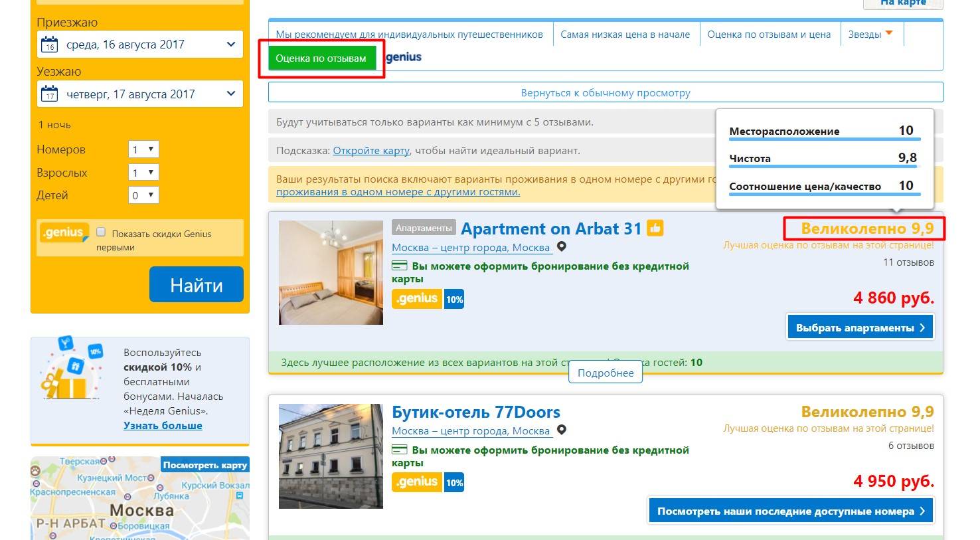
Task: Click map pin icon for Бутик-отель 77Doors
Action: pyautogui.click(x=562, y=430)
